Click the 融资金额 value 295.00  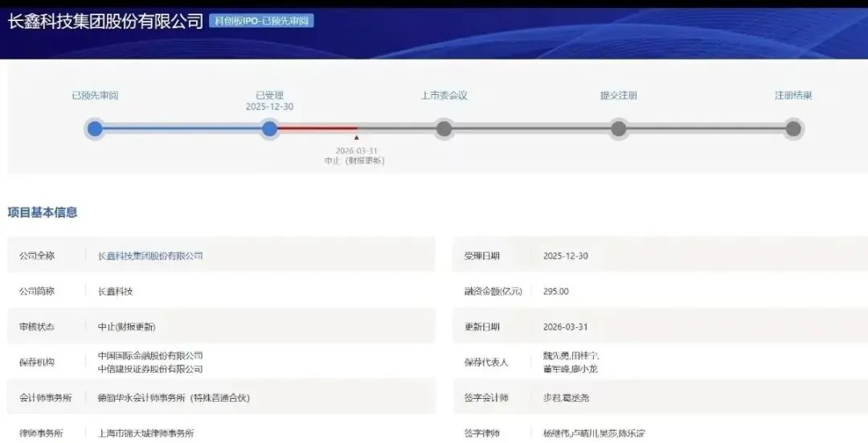(x=556, y=291)
